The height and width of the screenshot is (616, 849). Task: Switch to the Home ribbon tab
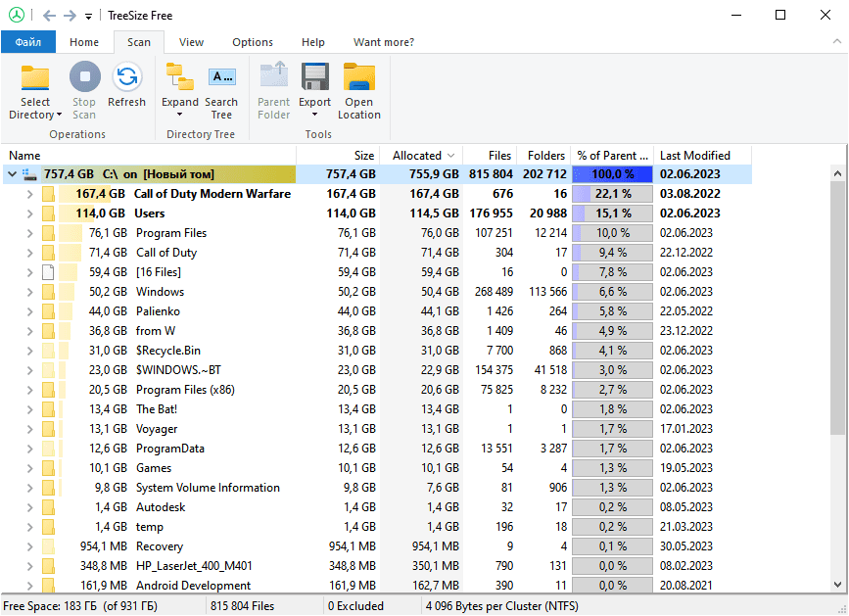coord(84,42)
